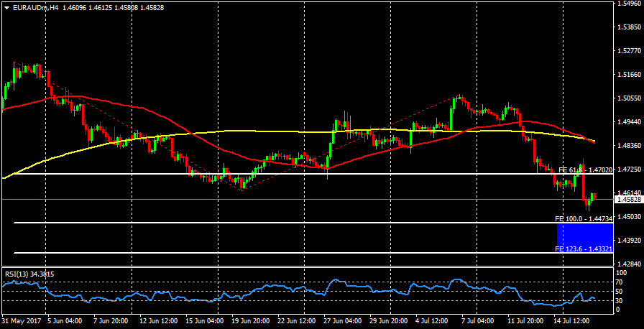Click the 1.50550 price on the scale
644x329 pixels.
point(629,98)
